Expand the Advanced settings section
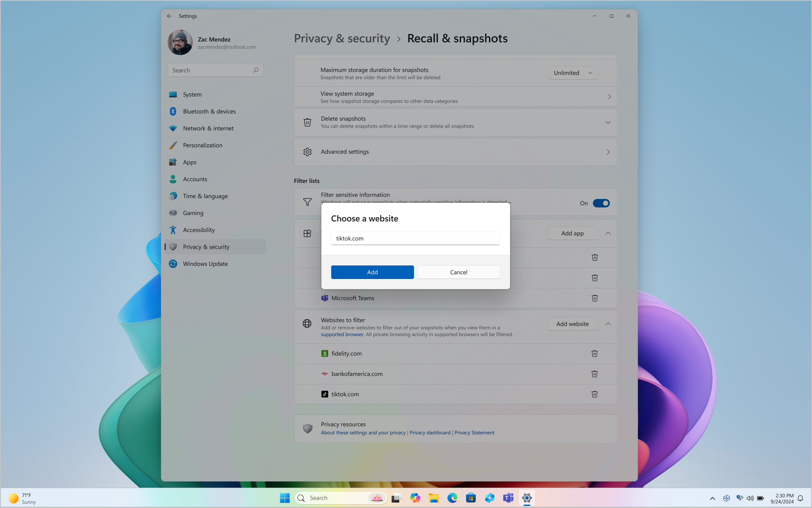This screenshot has height=508, width=812. (608, 152)
